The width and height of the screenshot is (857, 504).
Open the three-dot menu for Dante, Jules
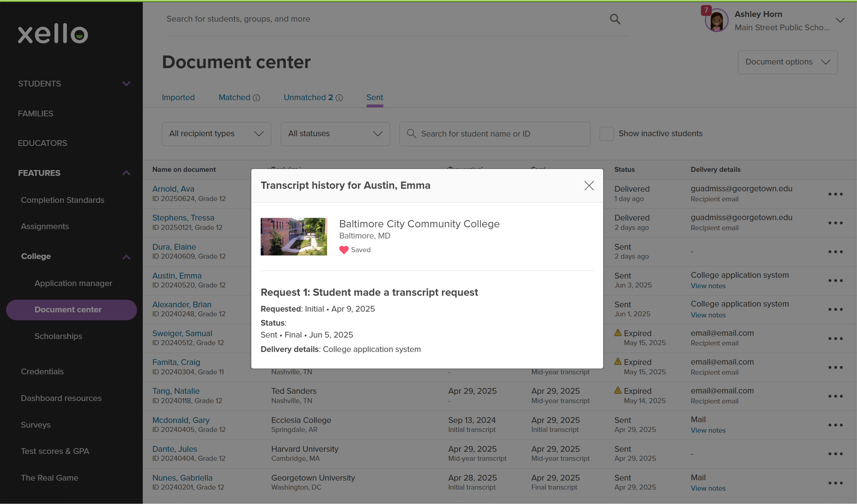pos(835,454)
